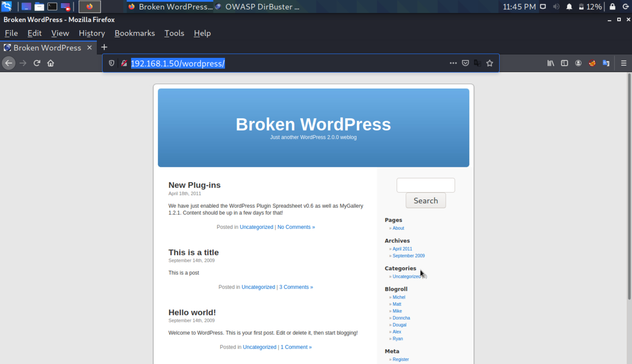632x364 pixels.
Task: Click the Search button
Action: pyautogui.click(x=426, y=200)
